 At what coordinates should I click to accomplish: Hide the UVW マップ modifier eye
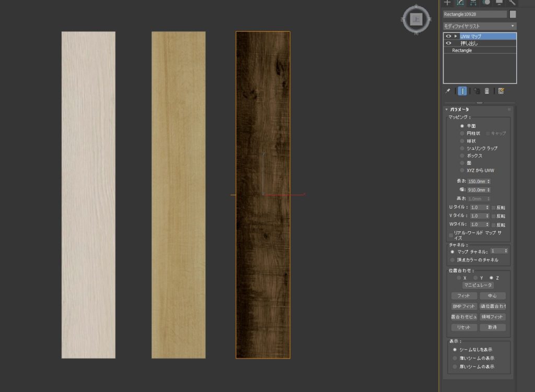[x=448, y=37]
